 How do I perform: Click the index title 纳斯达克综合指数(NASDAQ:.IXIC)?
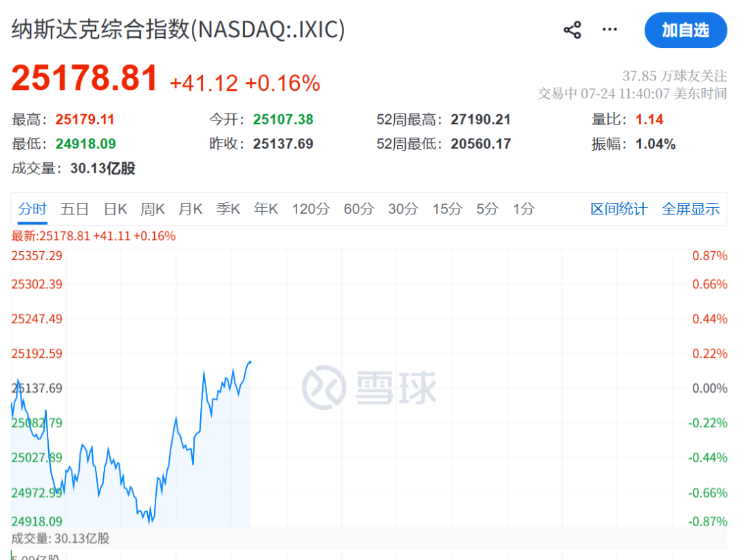[178, 30]
